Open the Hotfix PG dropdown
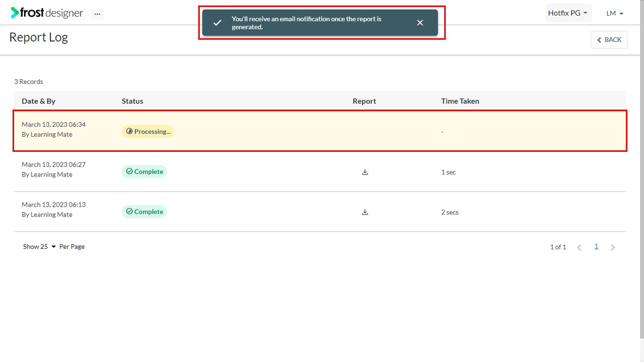Viewport: 644px width, 362px height. tap(568, 13)
